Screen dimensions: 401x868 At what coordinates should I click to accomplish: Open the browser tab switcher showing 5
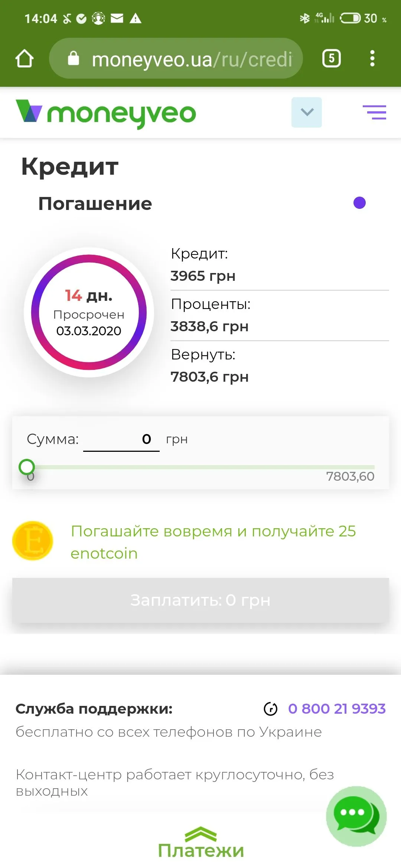331,59
